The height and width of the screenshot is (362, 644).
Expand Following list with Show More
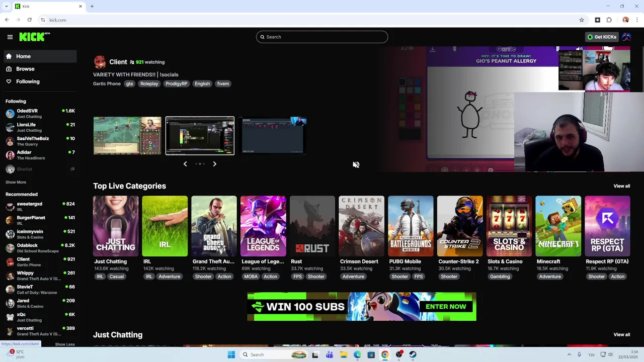[16, 183]
